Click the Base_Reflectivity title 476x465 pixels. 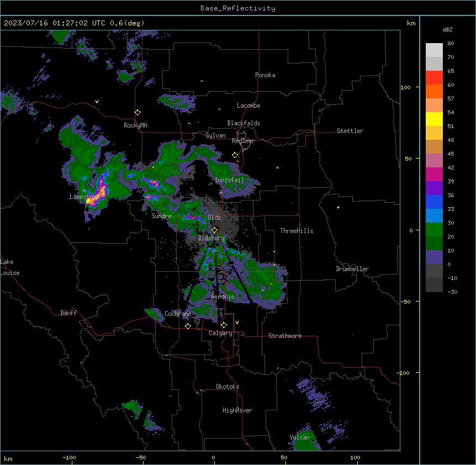click(x=238, y=8)
